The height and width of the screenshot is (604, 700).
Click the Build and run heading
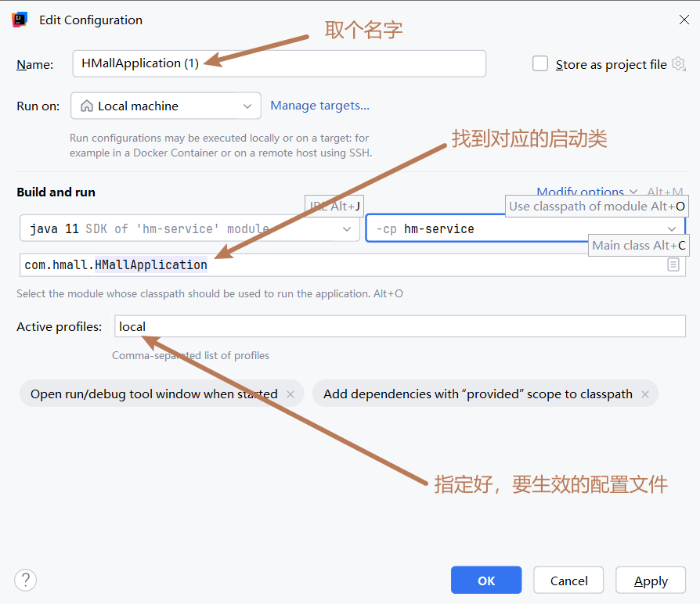56,192
